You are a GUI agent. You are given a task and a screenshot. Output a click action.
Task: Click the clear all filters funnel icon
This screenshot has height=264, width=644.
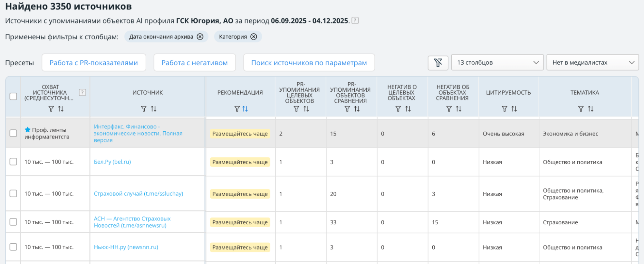pyautogui.click(x=438, y=63)
